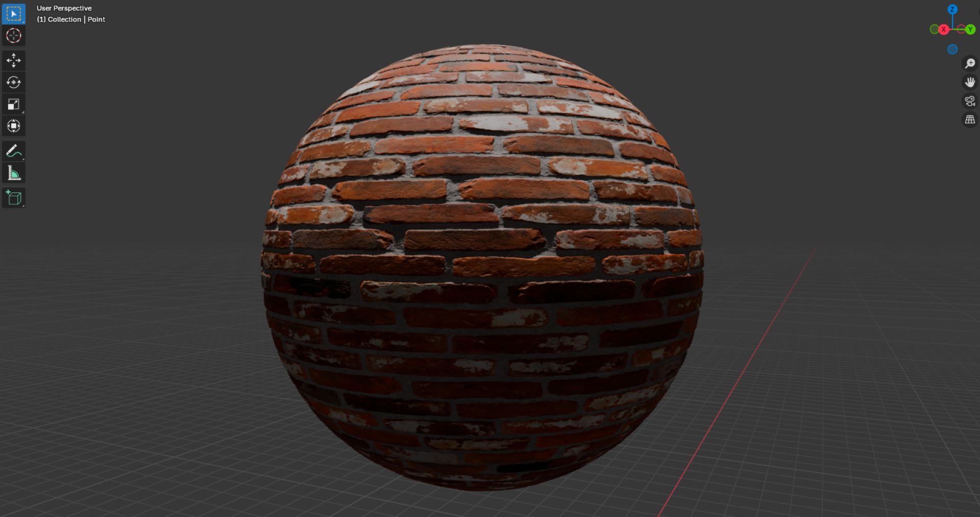Image resolution: width=980 pixels, height=517 pixels.
Task: Activate the 3D Cursor tool
Action: click(x=13, y=36)
